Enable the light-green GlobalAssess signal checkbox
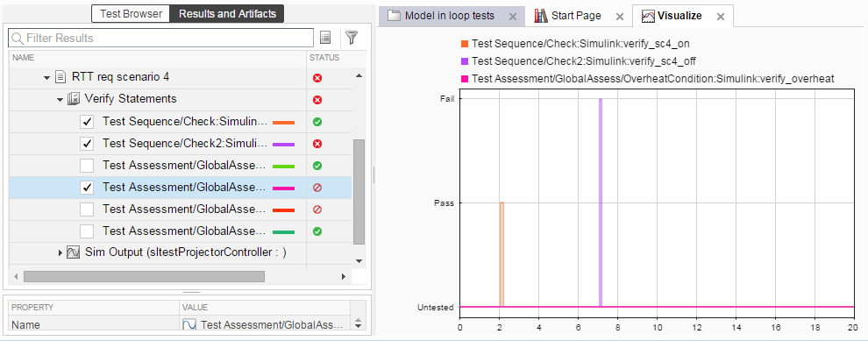The height and width of the screenshot is (341, 868). pyautogui.click(x=87, y=166)
